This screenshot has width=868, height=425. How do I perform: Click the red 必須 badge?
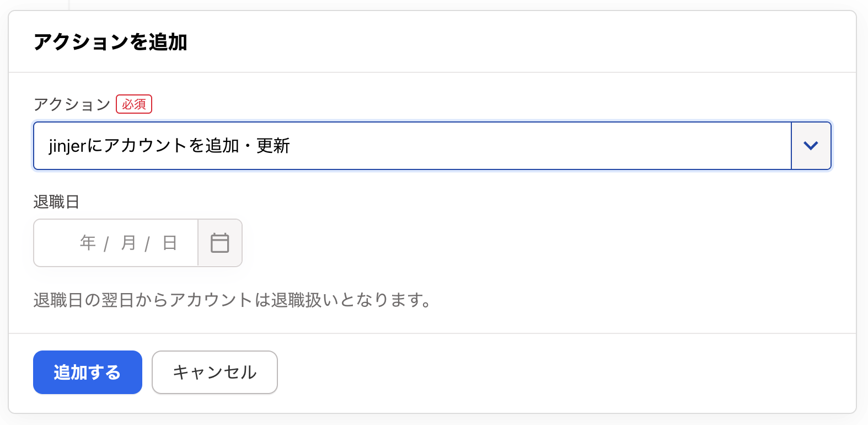[x=134, y=104]
